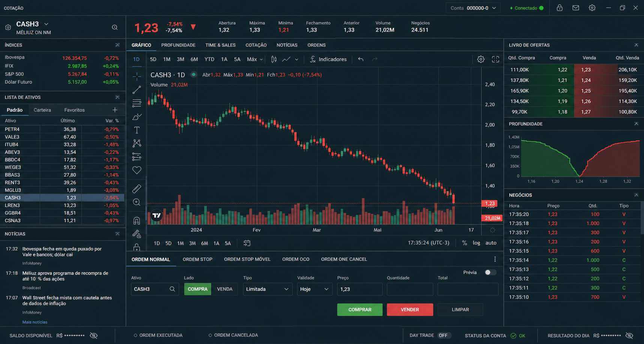
Task: Show hidden Saldo Disponível balance
Action: coord(94,335)
